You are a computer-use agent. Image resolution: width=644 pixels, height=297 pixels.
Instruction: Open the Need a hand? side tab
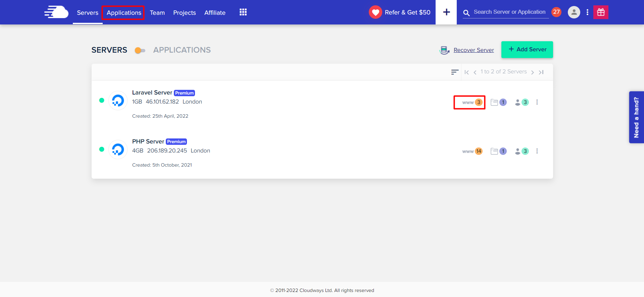[x=636, y=117]
